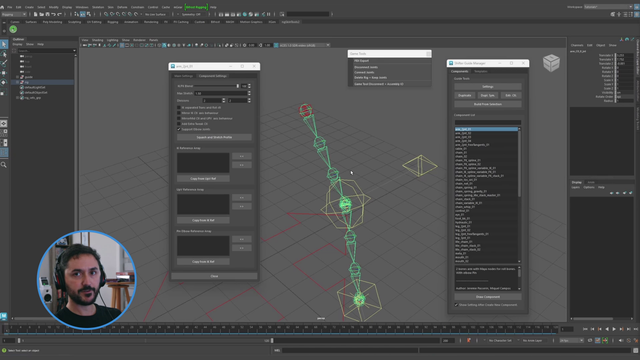Screen dimensions: 640x360
Task: Click the Draw Component button
Action: [x=488, y=297]
